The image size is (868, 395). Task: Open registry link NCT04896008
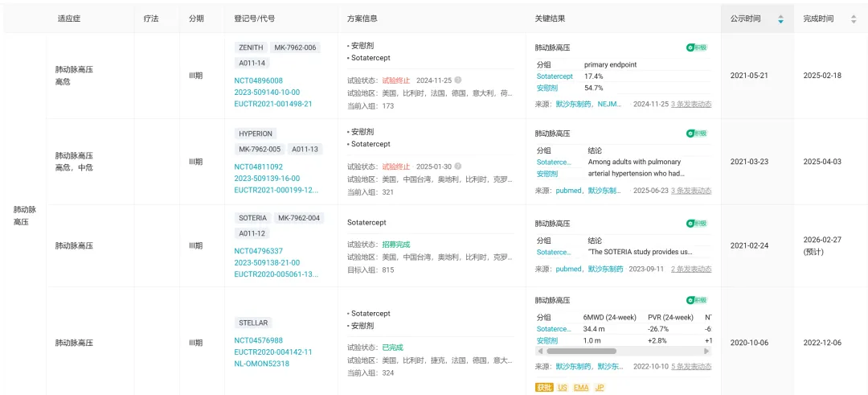point(258,80)
